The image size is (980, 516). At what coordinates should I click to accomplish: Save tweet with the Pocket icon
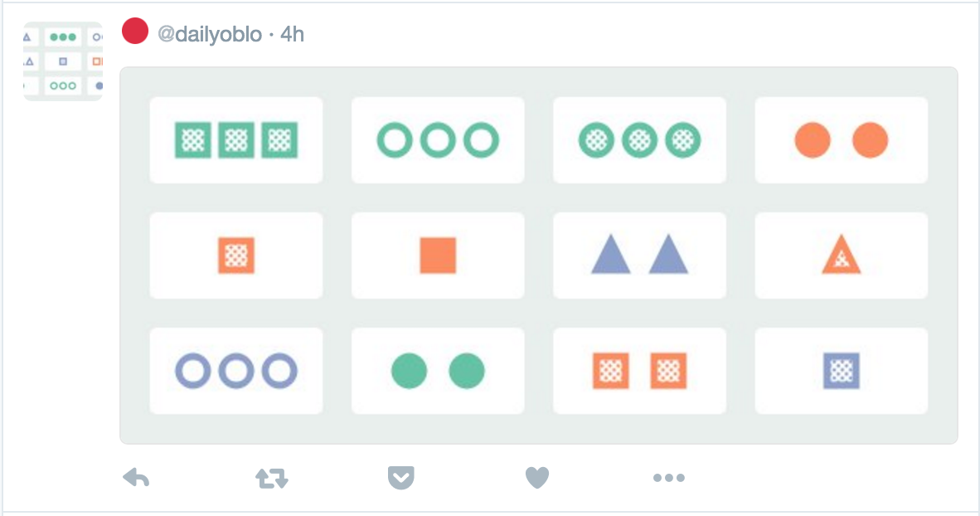(400, 478)
